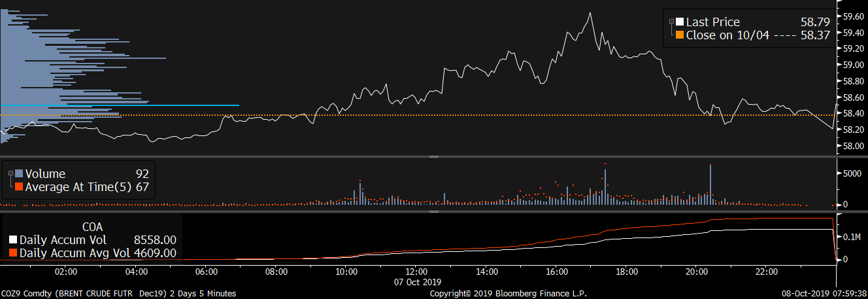868x299 pixels.
Task: Click the 08-Oct-2019 07:59:38 timestamp
Action: (x=823, y=294)
